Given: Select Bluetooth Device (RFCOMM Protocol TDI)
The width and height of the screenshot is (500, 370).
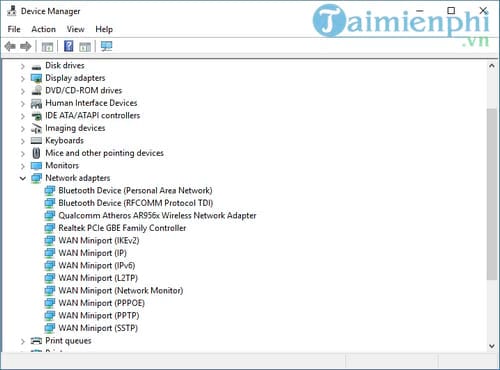Looking at the screenshot, I should click(x=136, y=203).
